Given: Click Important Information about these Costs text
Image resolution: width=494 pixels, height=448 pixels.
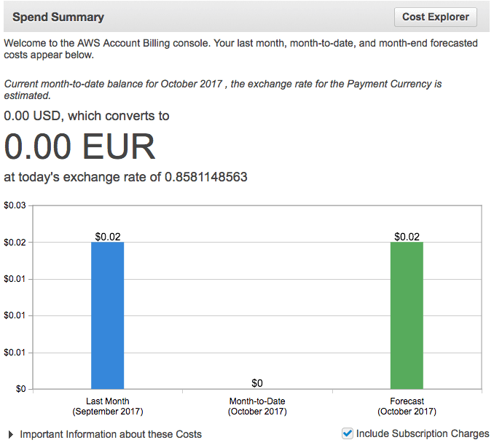Looking at the screenshot, I should point(111,434).
